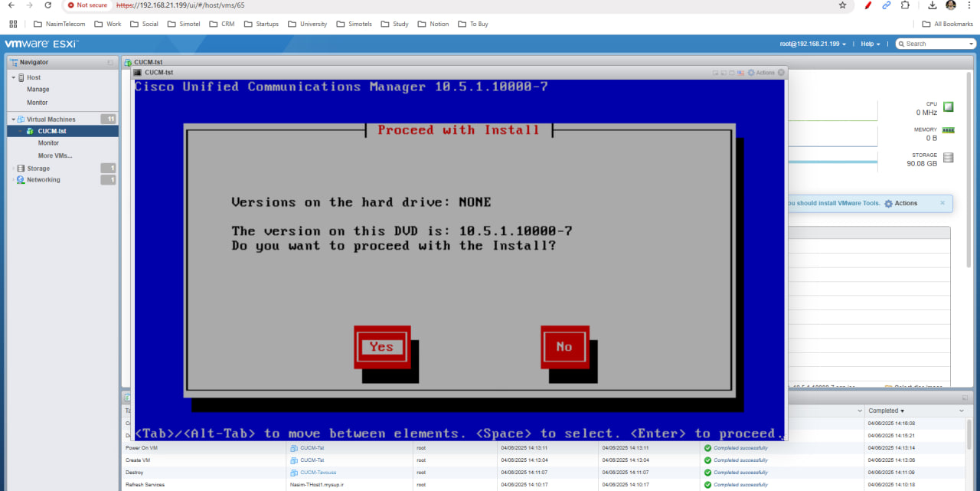
Task: Select the CUCM-tst virtual machine
Action: pos(63,131)
